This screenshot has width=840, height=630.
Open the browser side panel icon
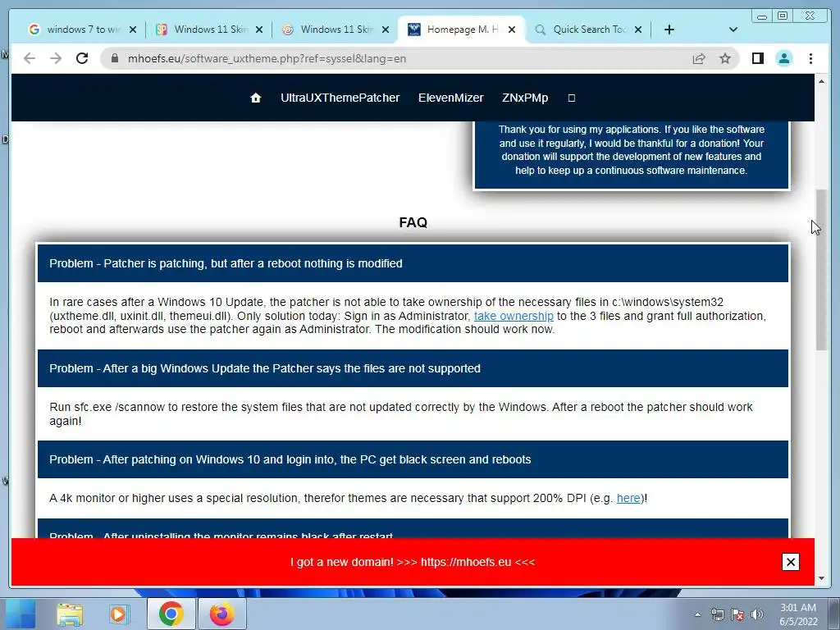757,58
